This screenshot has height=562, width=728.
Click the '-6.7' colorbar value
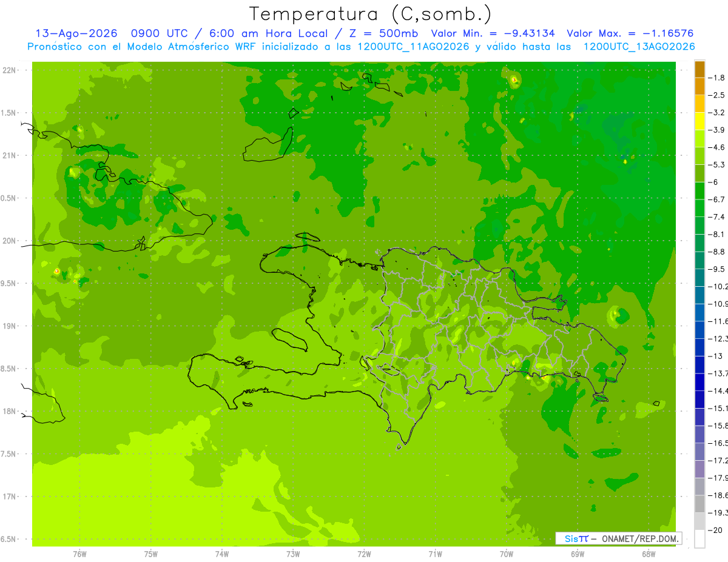point(718,199)
